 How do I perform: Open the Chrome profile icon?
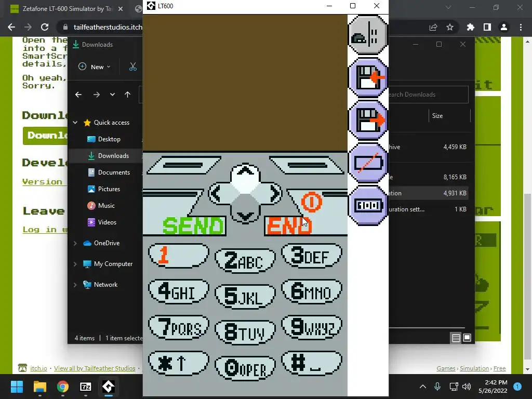pos(504,27)
